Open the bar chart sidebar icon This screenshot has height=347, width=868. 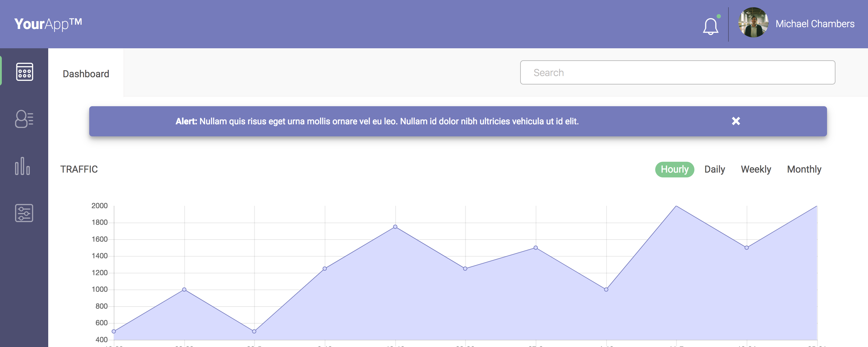tap(23, 166)
